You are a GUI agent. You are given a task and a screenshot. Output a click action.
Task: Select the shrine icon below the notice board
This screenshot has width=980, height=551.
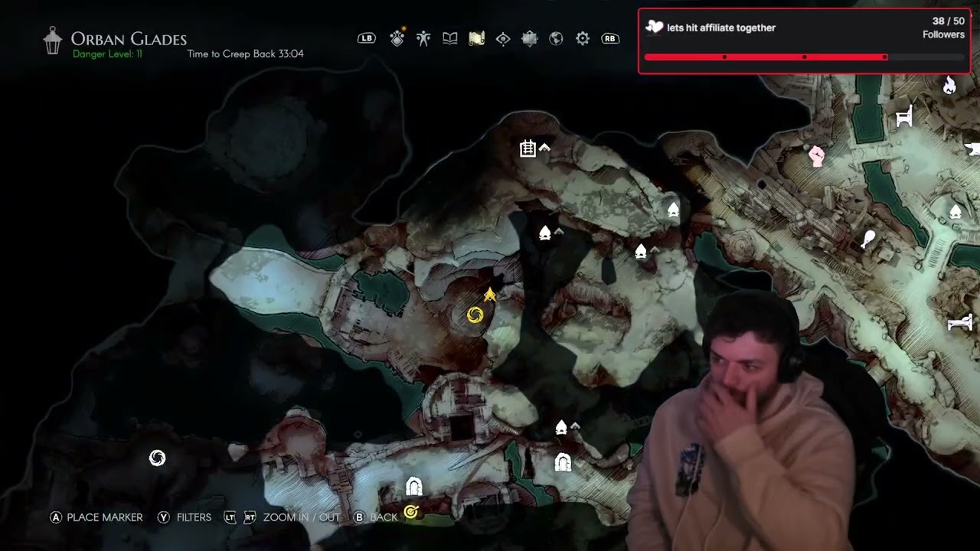pyautogui.click(x=545, y=233)
